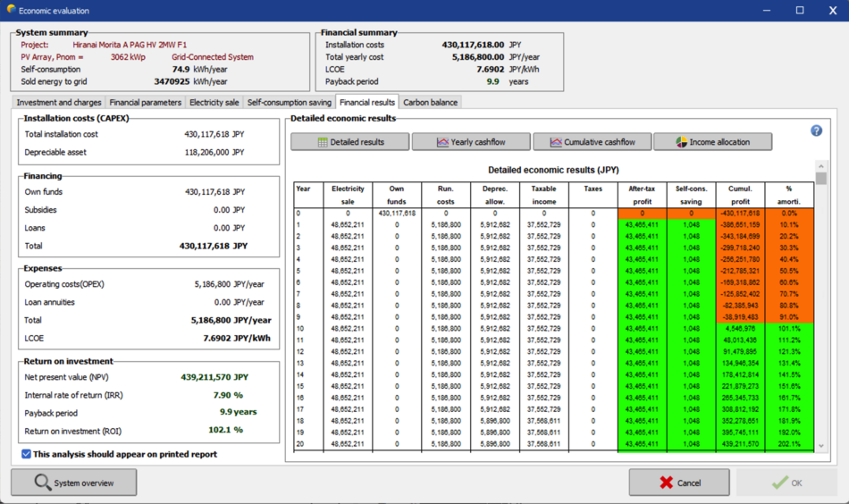Click the magnifier System overview button

(x=74, y=483)
